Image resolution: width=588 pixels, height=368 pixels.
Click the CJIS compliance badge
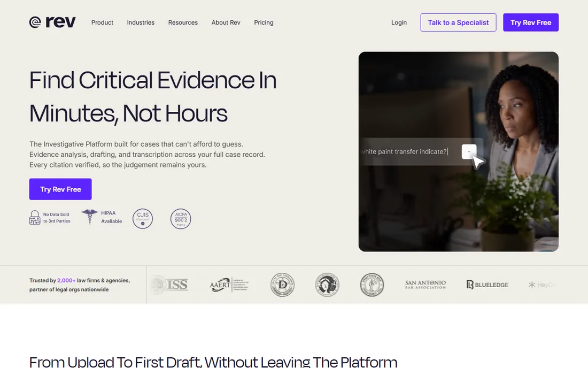pos(143,219)
